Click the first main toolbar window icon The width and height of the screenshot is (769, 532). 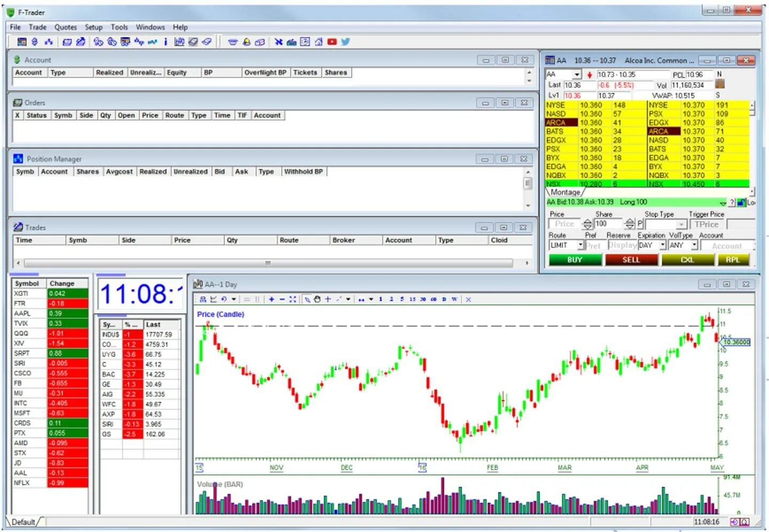pos(22,42)
